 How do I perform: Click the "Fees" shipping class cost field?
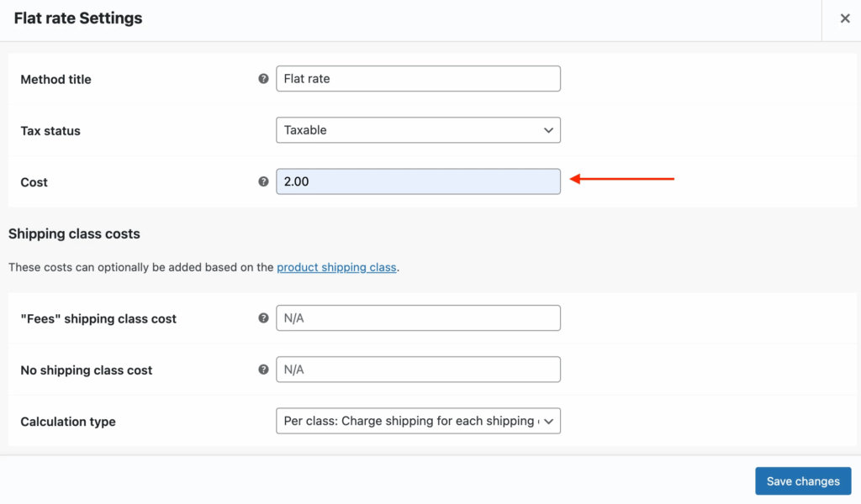(x=418, y=318)
